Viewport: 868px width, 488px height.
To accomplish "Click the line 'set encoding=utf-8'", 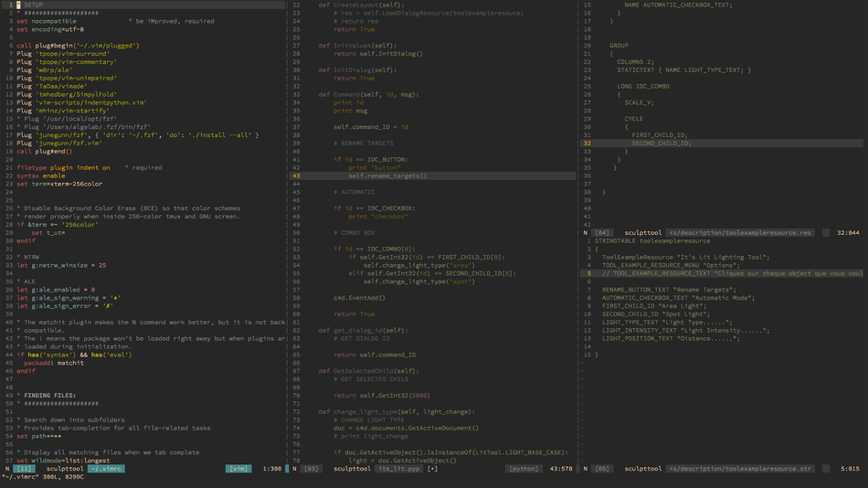I will pyautogui.click(x=50, y=29).
